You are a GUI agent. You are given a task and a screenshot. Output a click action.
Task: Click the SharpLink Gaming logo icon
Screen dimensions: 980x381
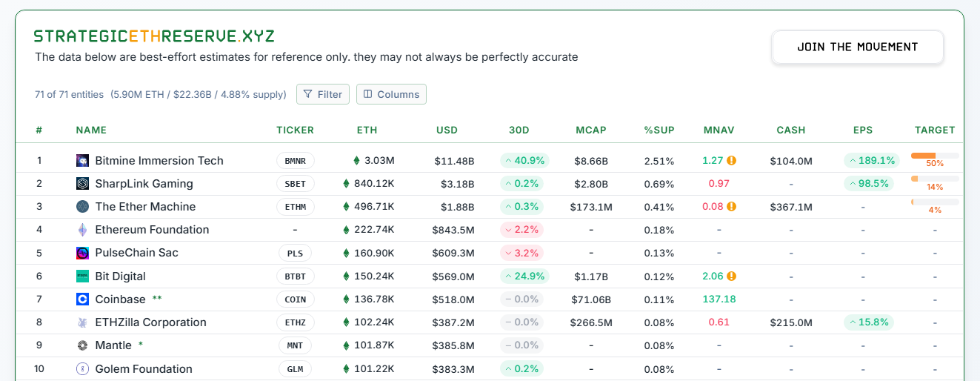(82, 184)
